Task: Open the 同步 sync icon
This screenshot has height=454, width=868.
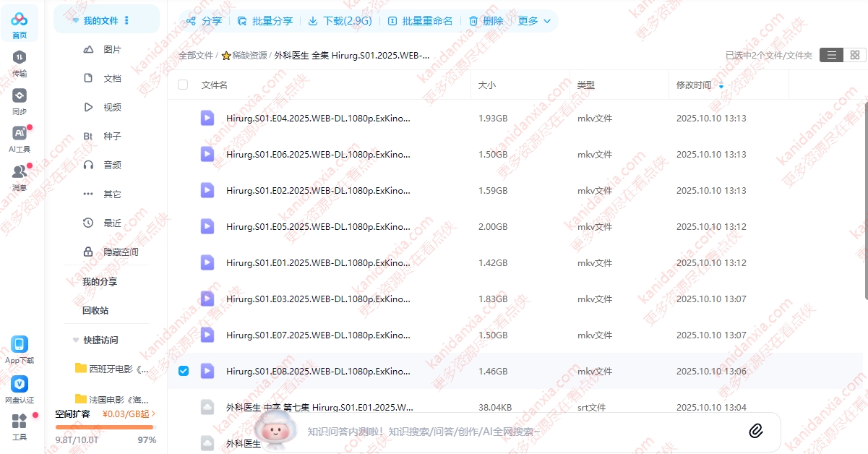Action: 20,96
